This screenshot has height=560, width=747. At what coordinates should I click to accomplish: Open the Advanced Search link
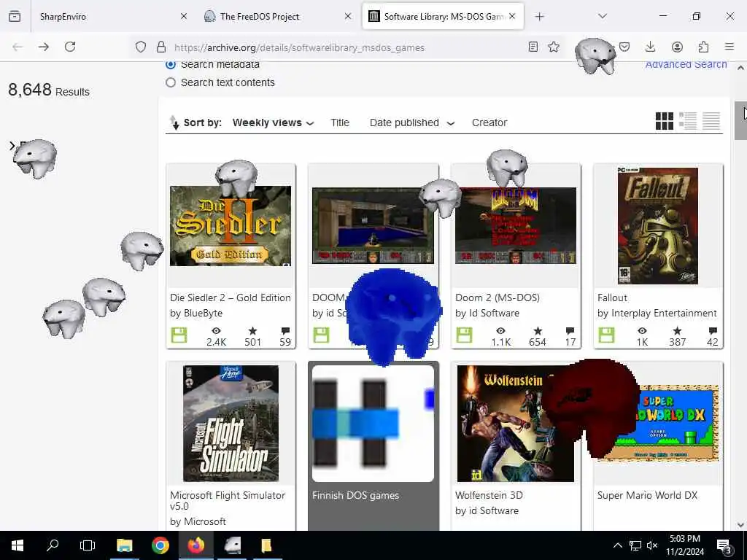point(686,64)
